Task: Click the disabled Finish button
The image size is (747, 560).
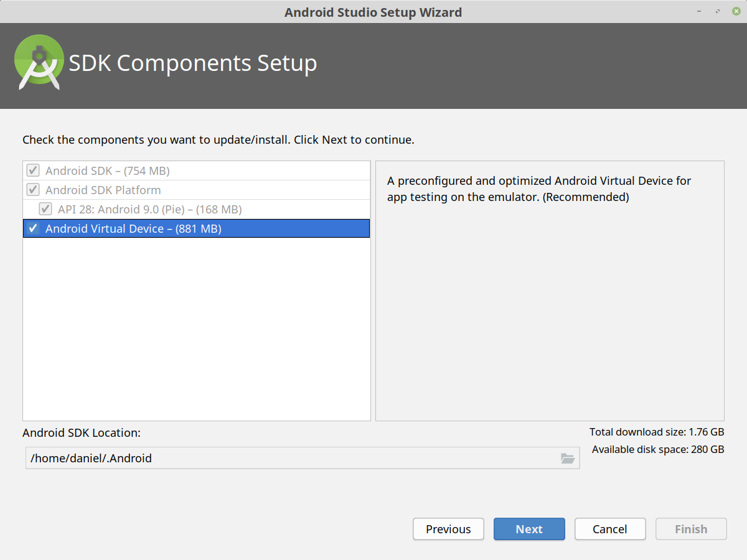Action: [691, 529]
